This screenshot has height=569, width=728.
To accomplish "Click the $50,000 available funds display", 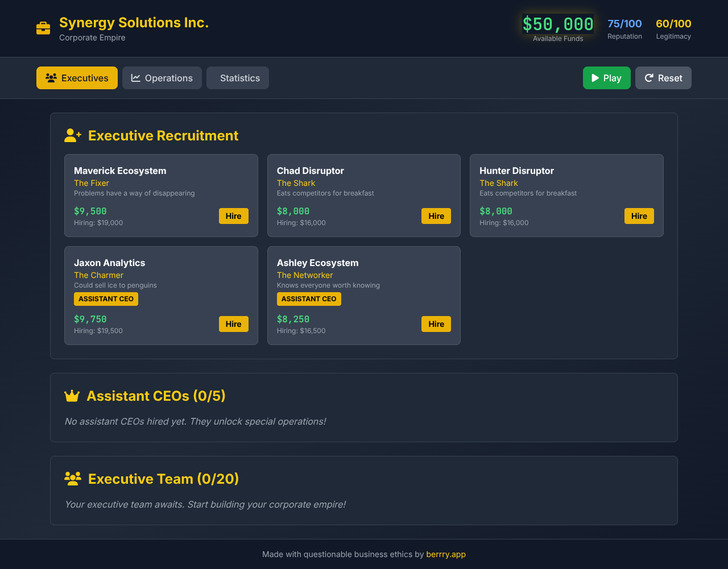I will (558, 24).
